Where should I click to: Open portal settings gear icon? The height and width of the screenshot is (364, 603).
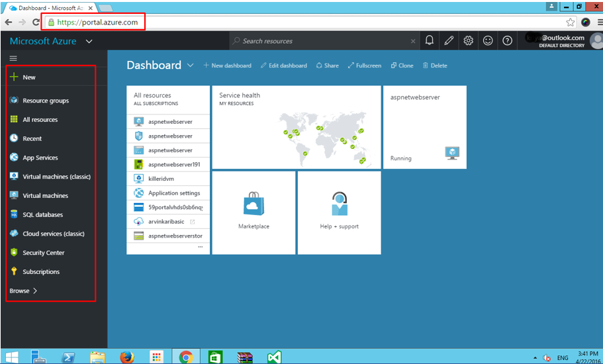click(468, 41)
